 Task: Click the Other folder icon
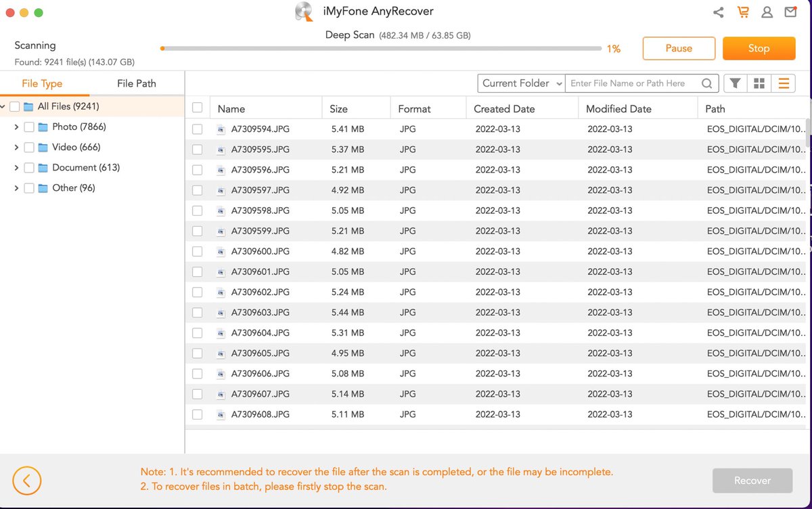click(x=43, y=188)
